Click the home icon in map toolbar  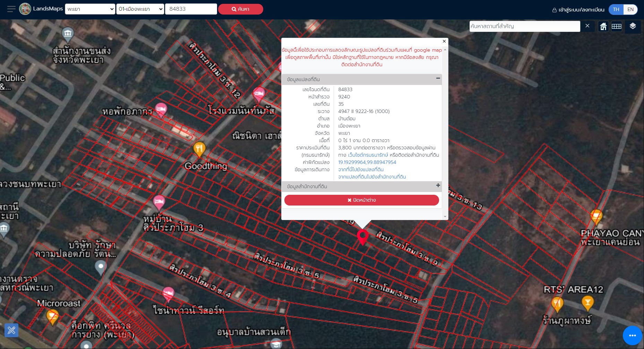(603, 26)
